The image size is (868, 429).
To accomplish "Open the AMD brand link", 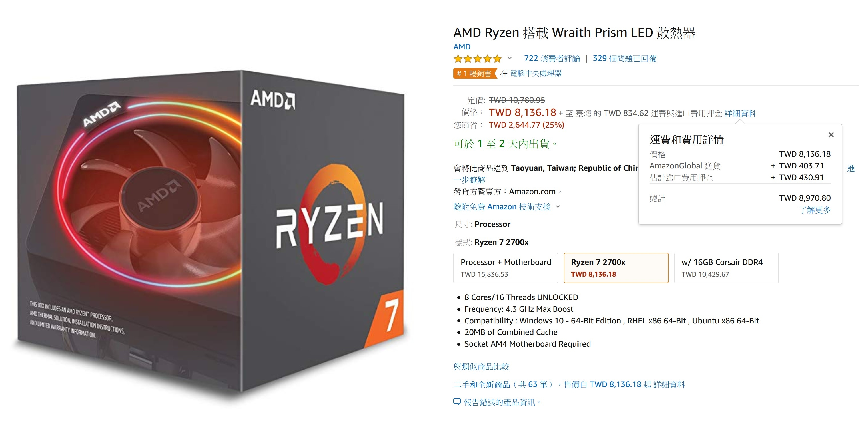I will [x=462, y=47].
